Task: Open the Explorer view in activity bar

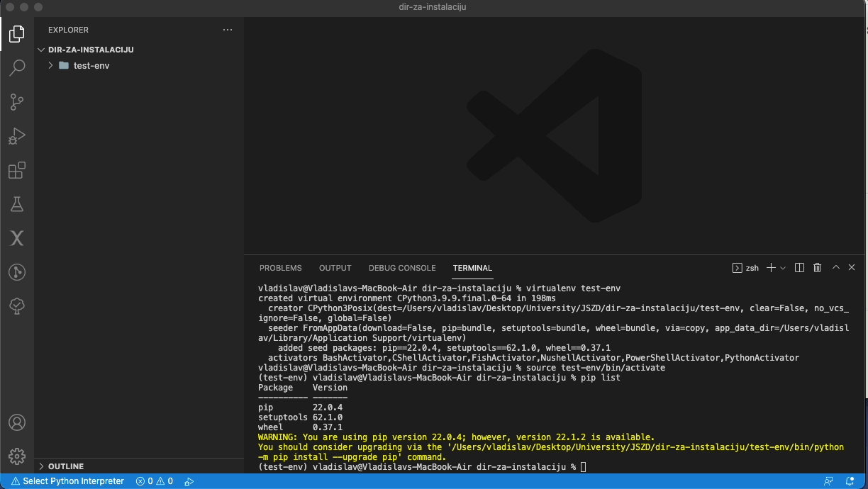Action: click(x=17, y=33)
